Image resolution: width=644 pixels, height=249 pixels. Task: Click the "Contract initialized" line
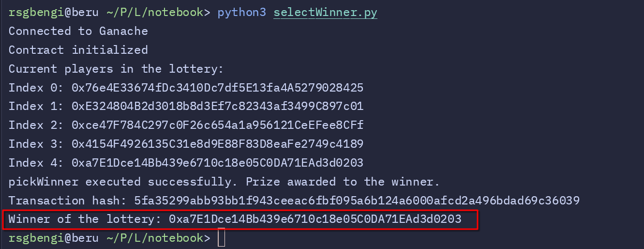point(78,50)
